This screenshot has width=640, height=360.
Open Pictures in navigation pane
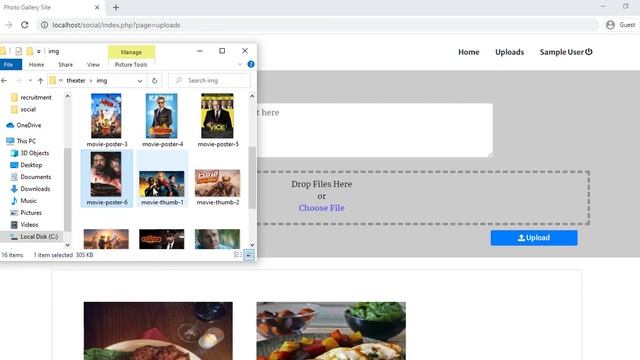26,213
